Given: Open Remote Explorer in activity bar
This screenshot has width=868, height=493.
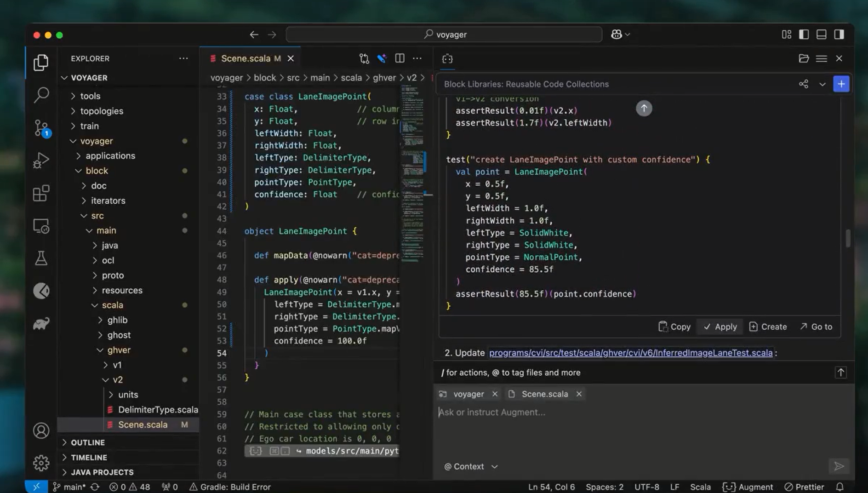Looking at the screenshot, I should [x=41, y=226].
